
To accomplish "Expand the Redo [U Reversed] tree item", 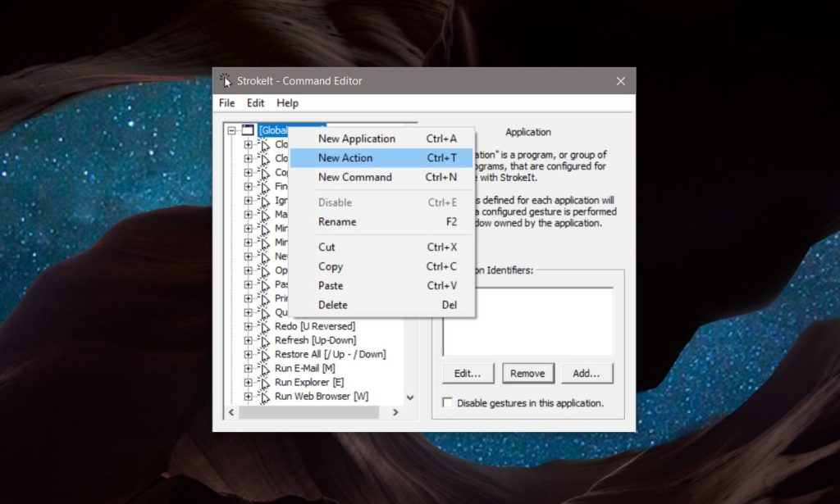I will click(249, 325).
